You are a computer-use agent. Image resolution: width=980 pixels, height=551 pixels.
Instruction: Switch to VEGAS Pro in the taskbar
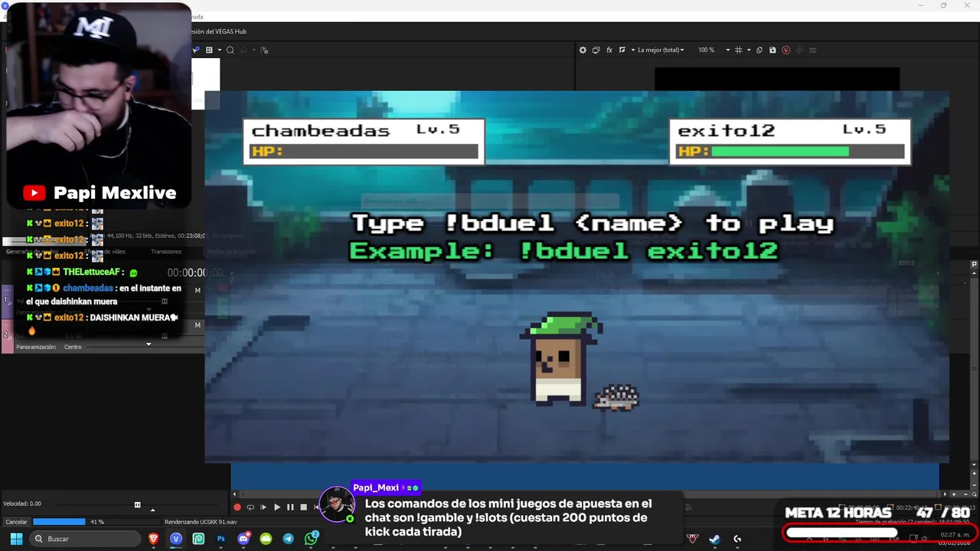(x=176, y=539)
